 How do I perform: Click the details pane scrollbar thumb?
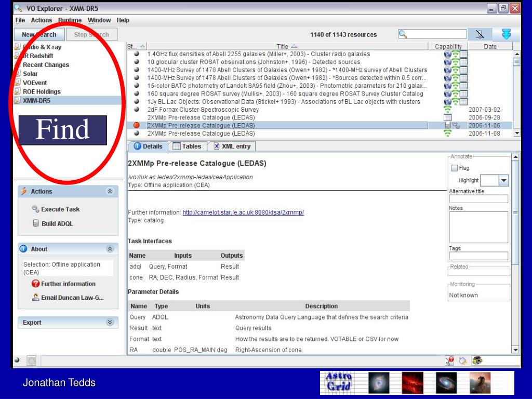point(516,212)
